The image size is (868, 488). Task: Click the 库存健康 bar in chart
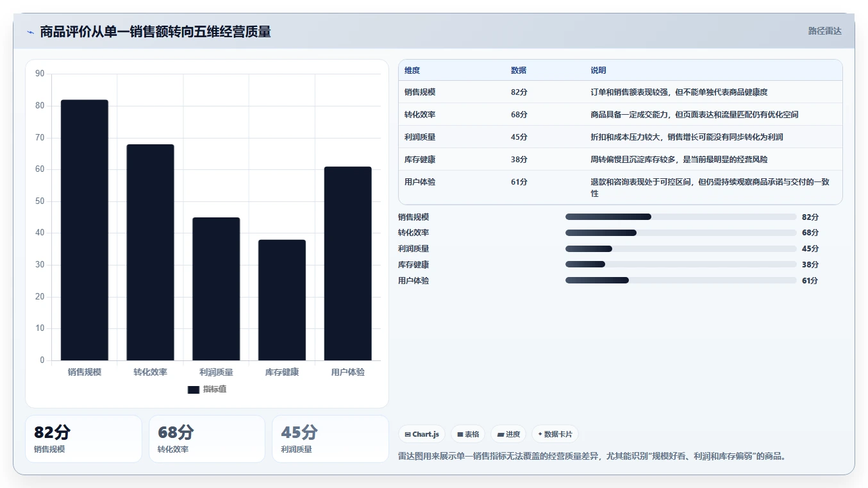(282, 300)
